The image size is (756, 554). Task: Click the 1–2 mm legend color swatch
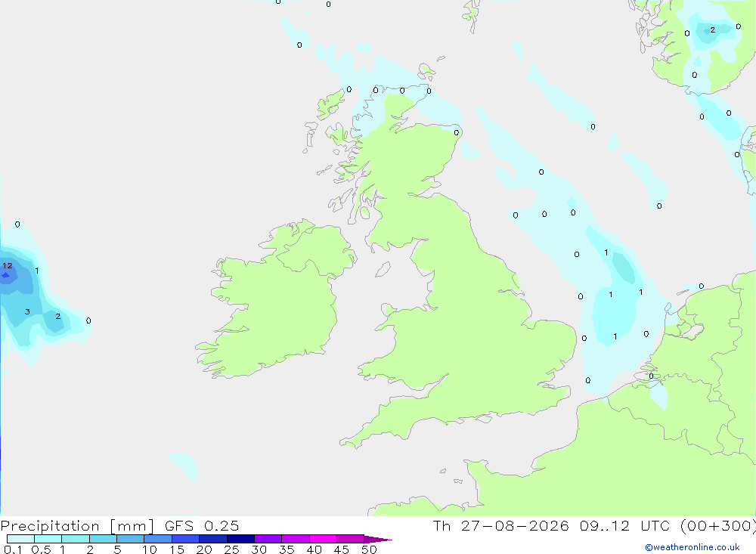(x=76, y=539)
